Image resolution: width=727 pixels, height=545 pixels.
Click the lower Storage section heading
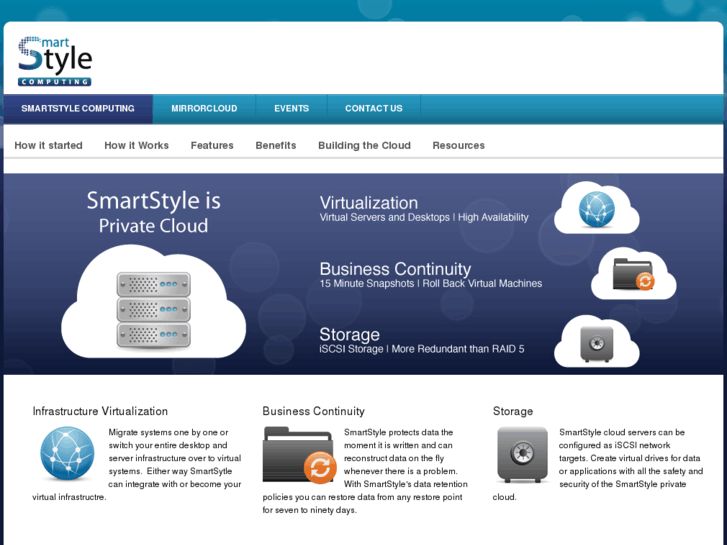(x=513, y=411)
